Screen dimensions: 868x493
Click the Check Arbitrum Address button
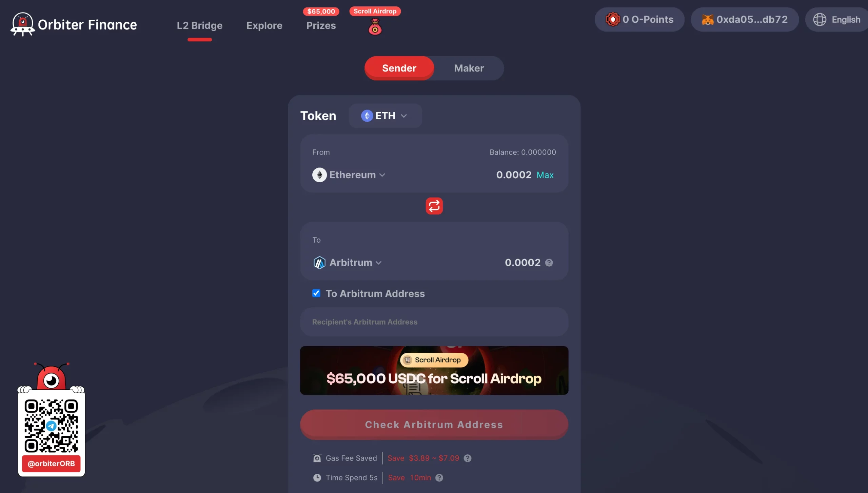point(434,425)
